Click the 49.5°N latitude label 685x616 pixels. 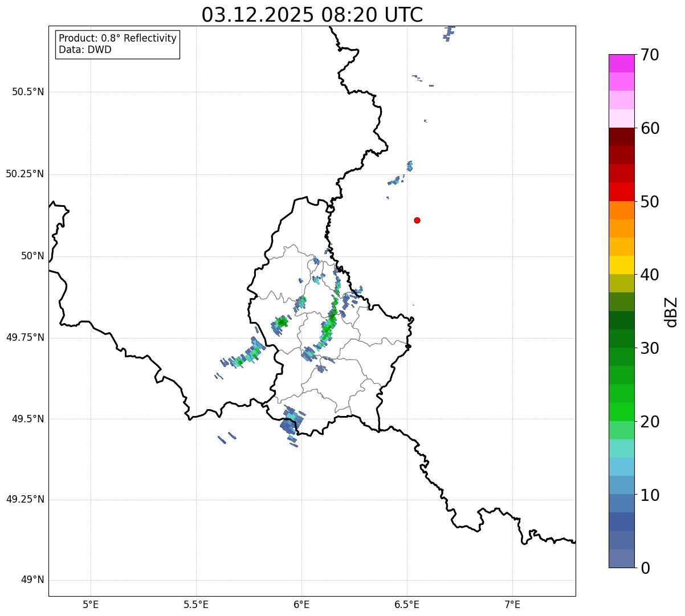[x=28, y=419]
